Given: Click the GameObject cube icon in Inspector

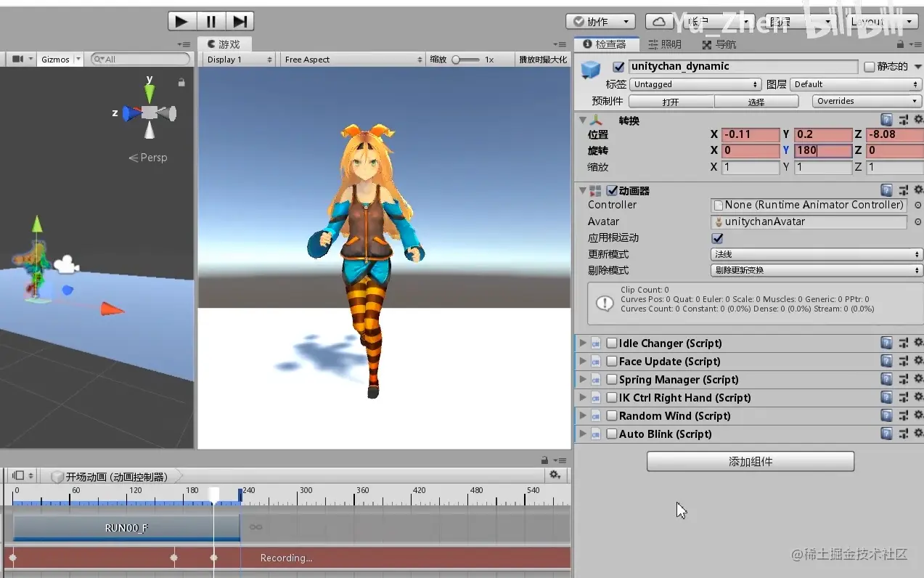Looking at the screenshot, I should [591, 70].
